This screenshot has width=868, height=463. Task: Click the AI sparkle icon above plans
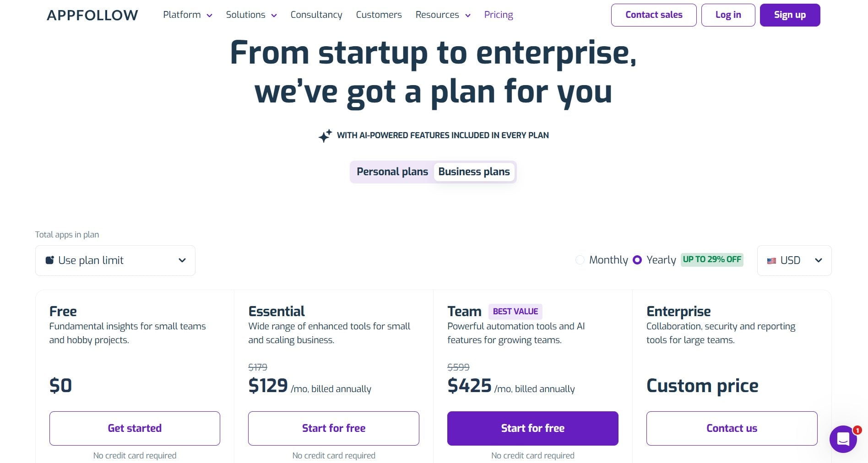coord(325,135)
